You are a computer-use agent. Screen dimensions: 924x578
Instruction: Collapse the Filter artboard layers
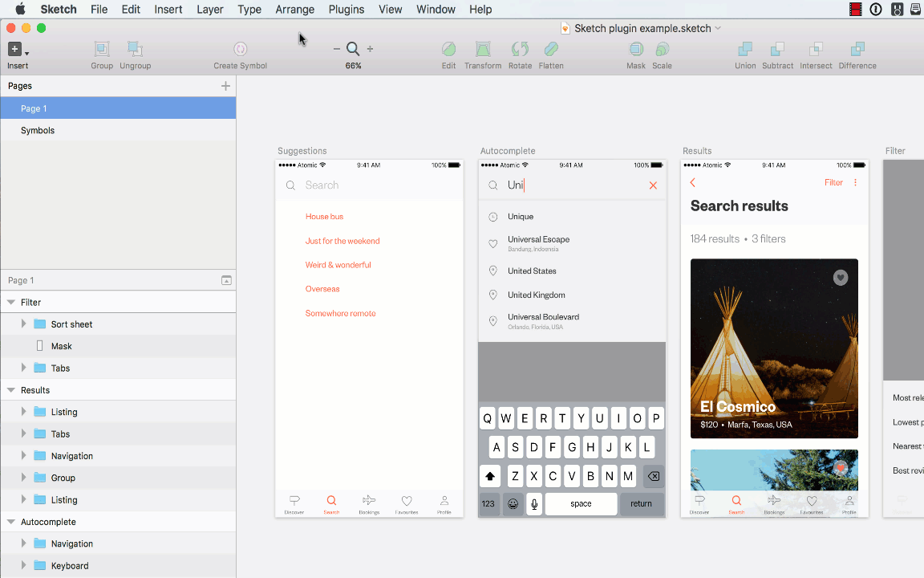point(10,302)
